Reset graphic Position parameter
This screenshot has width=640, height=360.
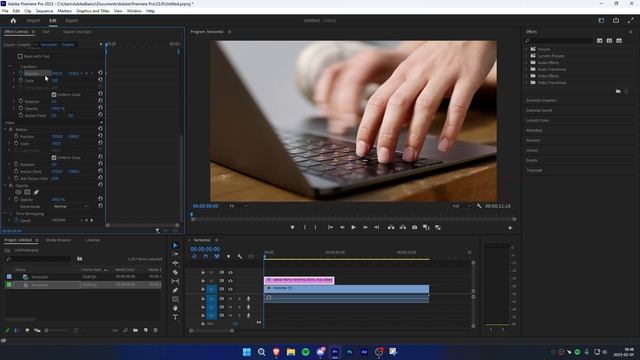click(x=100, y=73)
